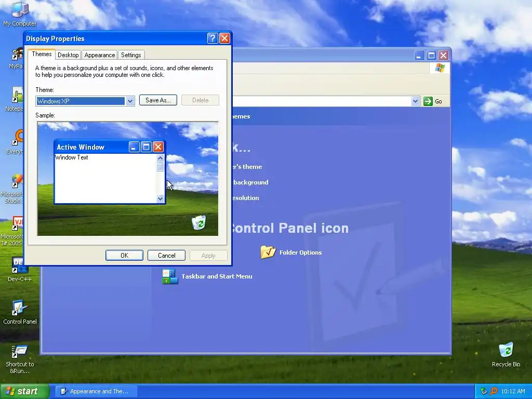The image size is (532, 399).
Task: Click the Save As... button
Action: click(x=158, y=100)
